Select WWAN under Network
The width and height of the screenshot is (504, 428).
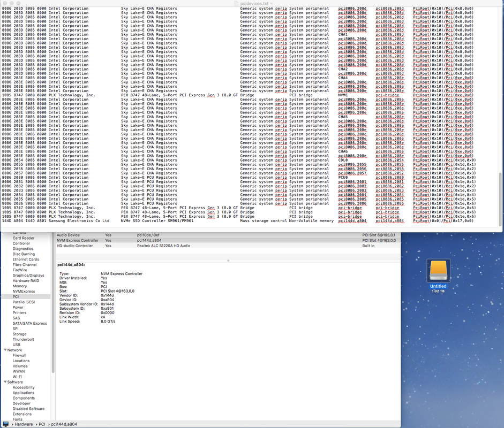coord(19,371)
